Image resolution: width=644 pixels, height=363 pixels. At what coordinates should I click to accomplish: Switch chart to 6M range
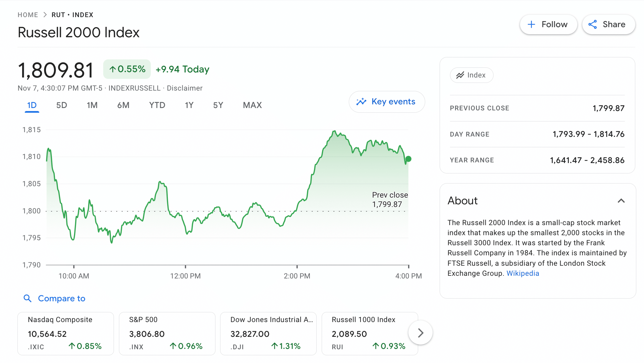pyautogui.click(x=123, y=105)
